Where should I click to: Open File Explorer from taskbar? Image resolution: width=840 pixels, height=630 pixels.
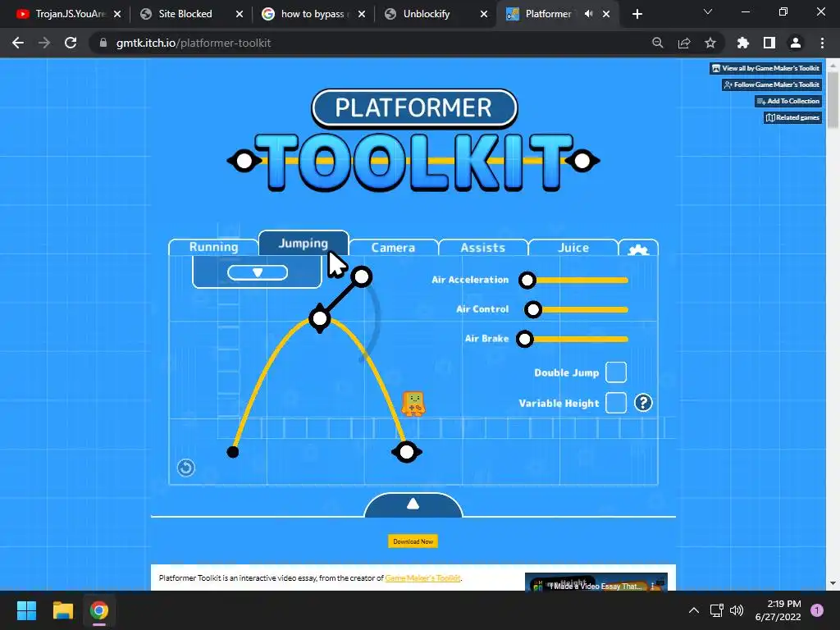pos(62,610)
